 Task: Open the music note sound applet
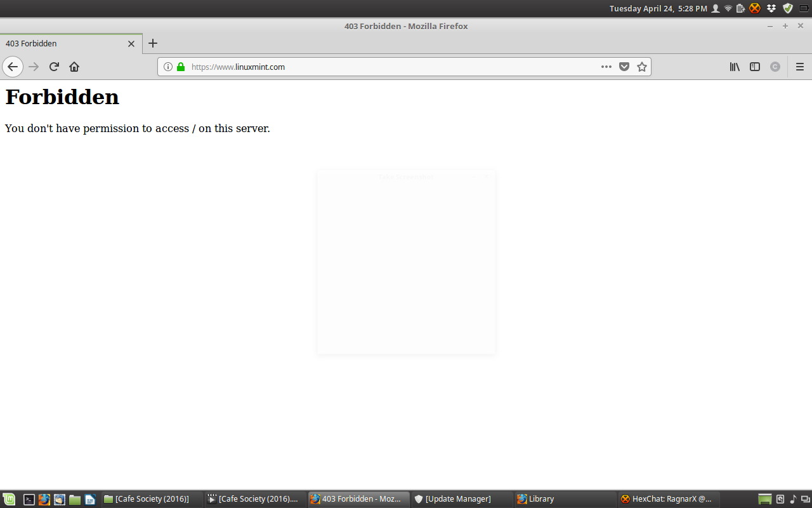[793, 499]
